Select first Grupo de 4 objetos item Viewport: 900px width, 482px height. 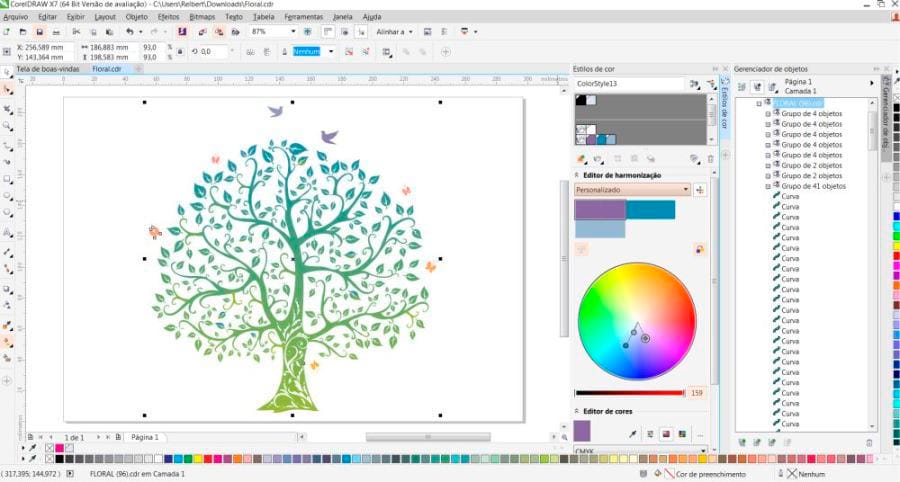coord(812,114)
